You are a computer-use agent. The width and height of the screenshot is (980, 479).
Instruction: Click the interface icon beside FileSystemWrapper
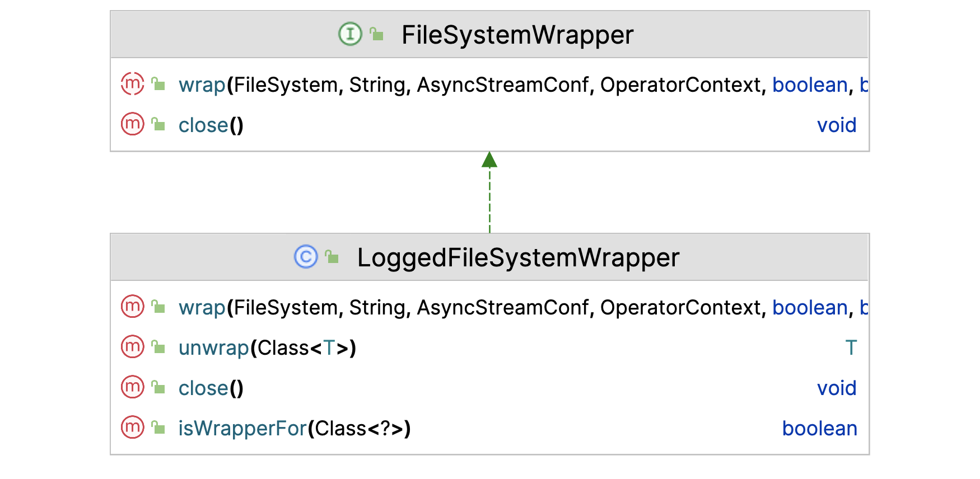(350, 34)
